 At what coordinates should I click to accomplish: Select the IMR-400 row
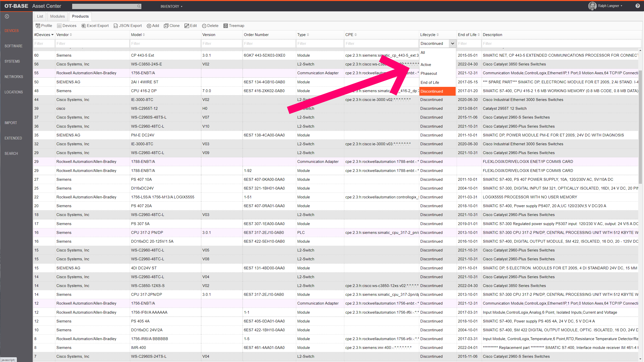(x=335, y=348)
